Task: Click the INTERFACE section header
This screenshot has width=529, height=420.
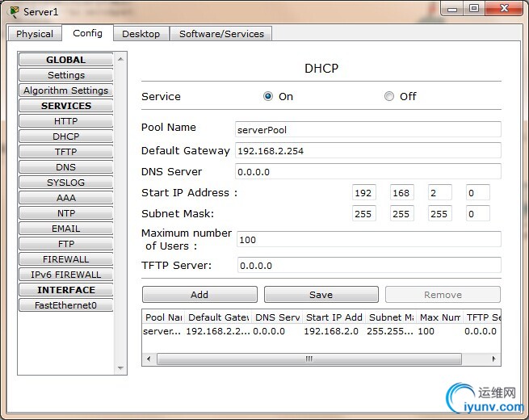Action: (x=65, y=290)
